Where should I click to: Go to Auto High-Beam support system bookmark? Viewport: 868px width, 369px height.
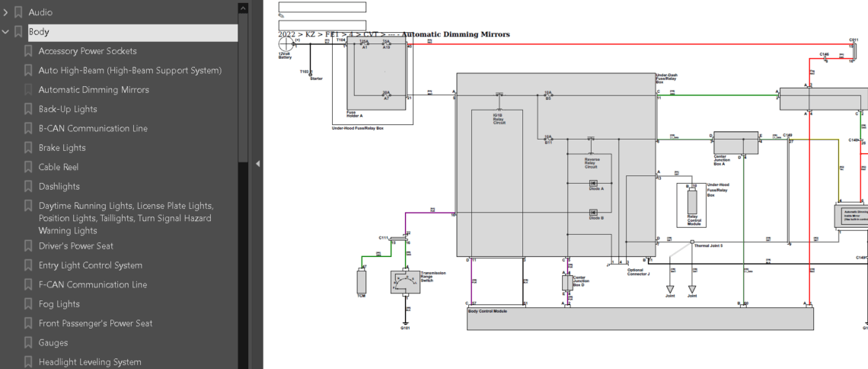coord(129,70)
